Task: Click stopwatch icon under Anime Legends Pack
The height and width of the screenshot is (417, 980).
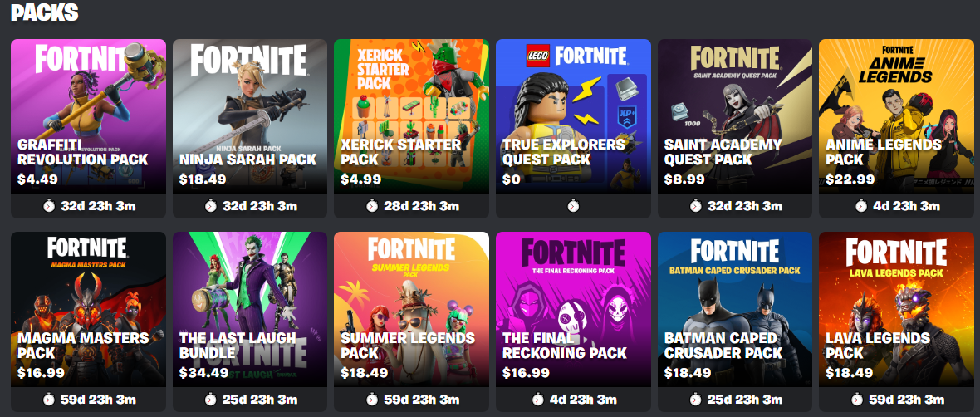Action: tap(860, 206)
